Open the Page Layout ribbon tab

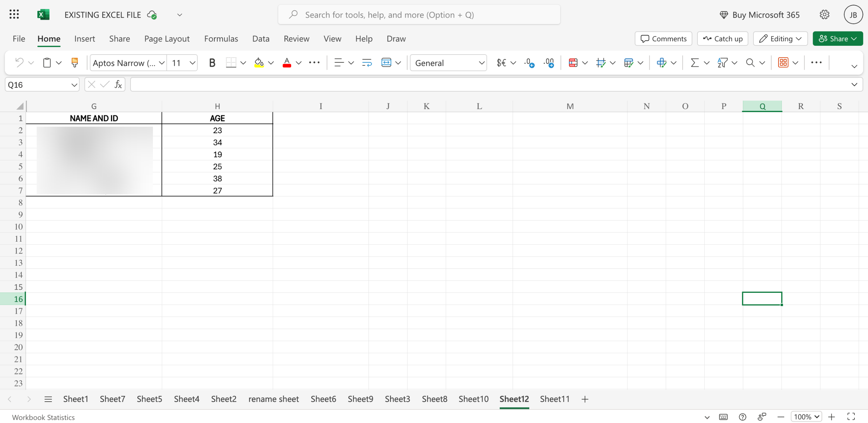(x=167, y=39)
